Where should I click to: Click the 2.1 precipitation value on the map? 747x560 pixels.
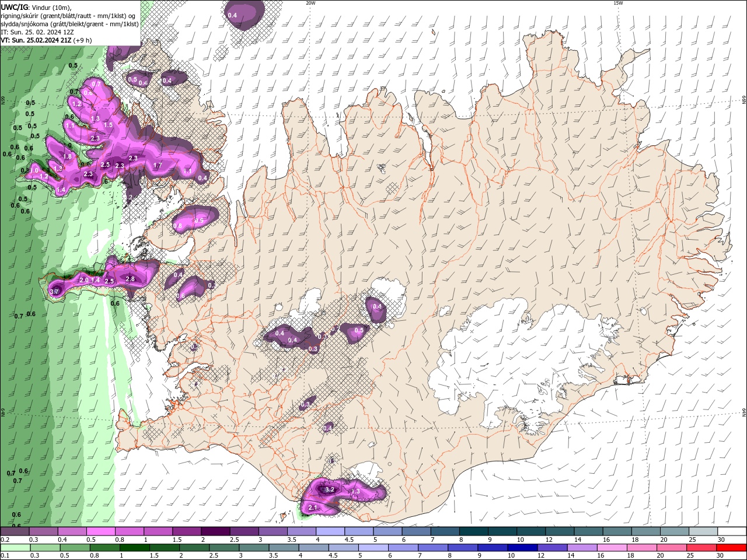(312, 508)
